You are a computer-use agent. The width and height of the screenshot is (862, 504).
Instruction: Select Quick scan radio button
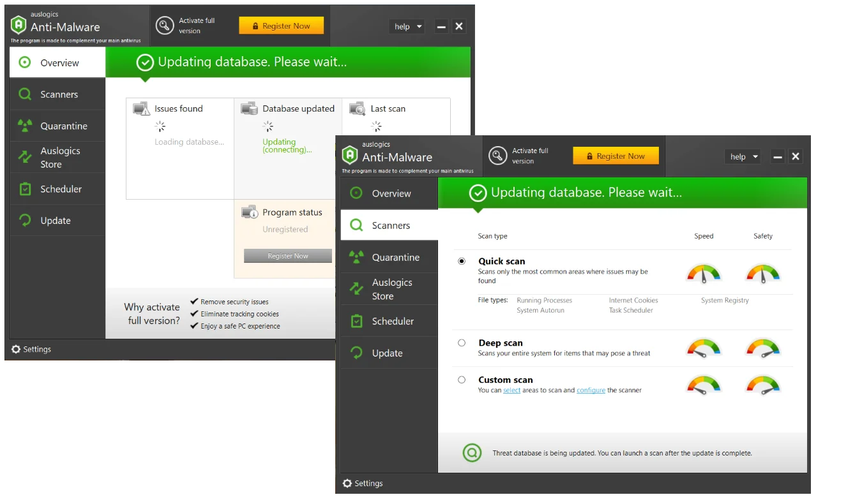tap(462, 261)
